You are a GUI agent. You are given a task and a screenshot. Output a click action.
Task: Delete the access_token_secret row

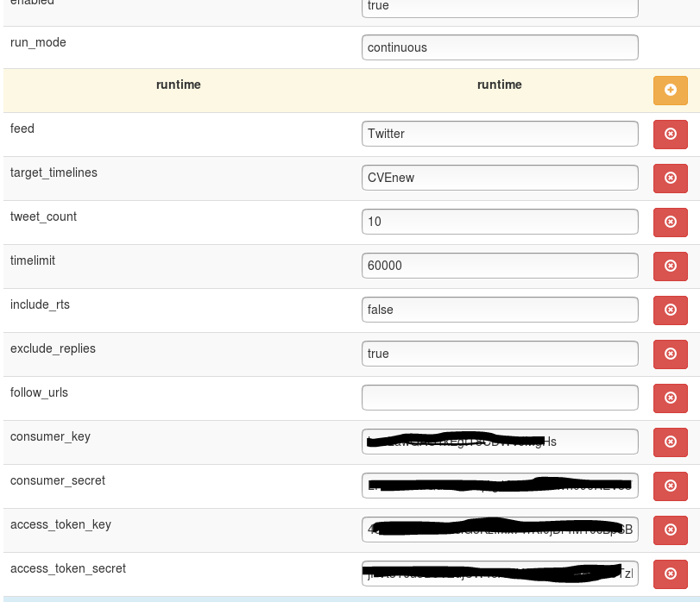click(671, 574)
